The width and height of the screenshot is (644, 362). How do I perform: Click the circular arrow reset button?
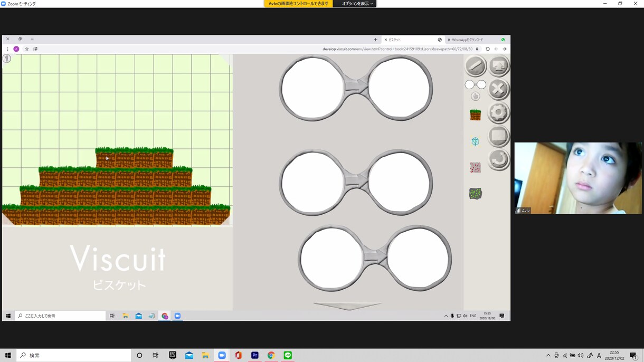coord(498,160)
